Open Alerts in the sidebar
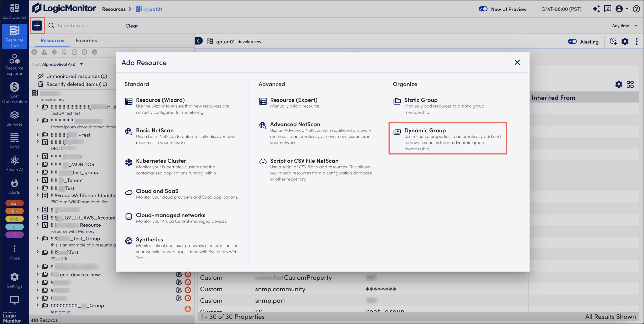This screenshot has height=324, width=644. coord(14,187)
